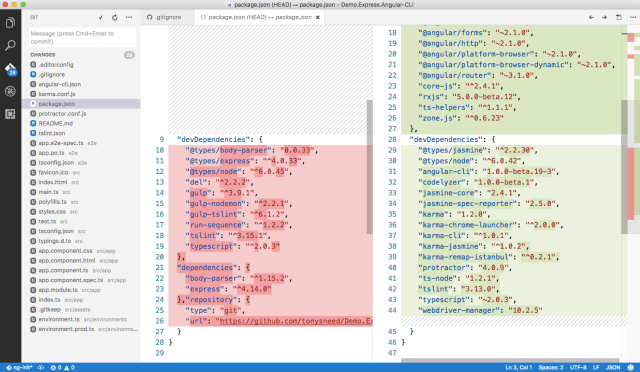Viewport: 640px width, 372px height.
Task: Select app.po.ts in the changes list
Action: click(x=81, y=153)
